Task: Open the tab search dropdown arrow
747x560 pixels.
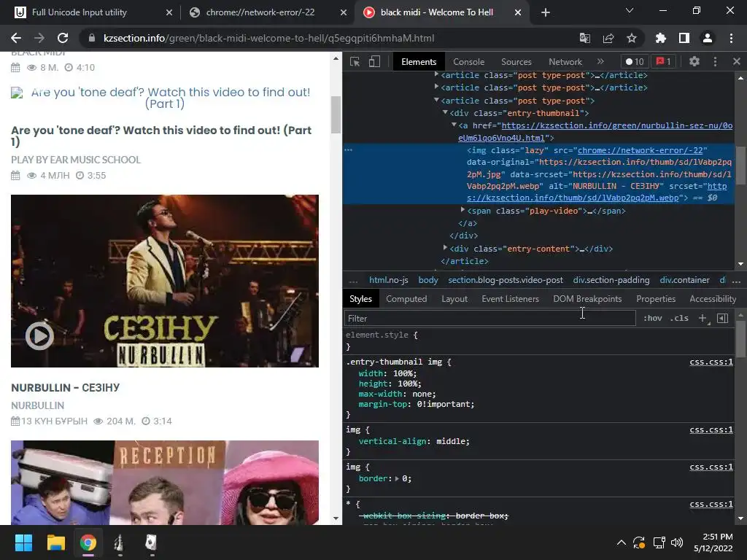Action: [630, 10]
